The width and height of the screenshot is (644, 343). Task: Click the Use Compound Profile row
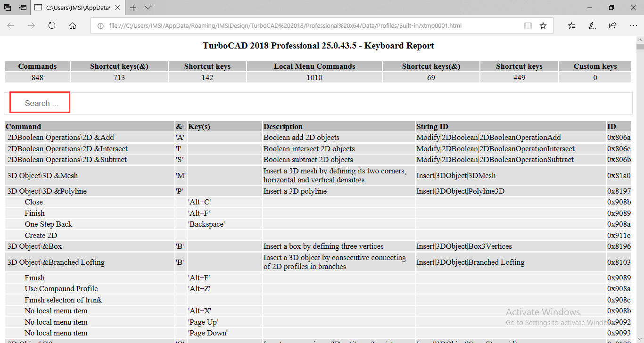pos(318,289)
